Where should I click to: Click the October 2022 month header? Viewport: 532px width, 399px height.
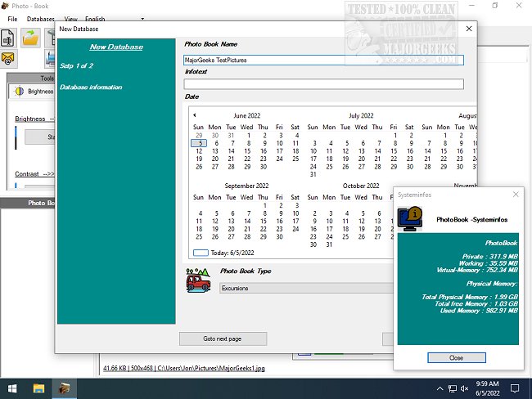pos(361,186)
